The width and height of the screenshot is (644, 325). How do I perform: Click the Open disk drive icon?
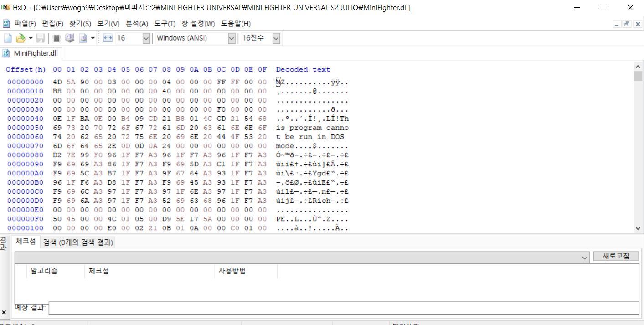(x=70, y=38)
